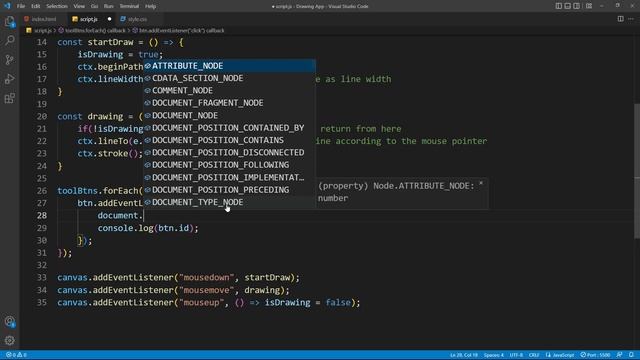Select DOCUMENT_FRAGMENT_NODE suggestion
Image resolution: width=640 pixels, height=360 pixels.
(x=229, y=103)
